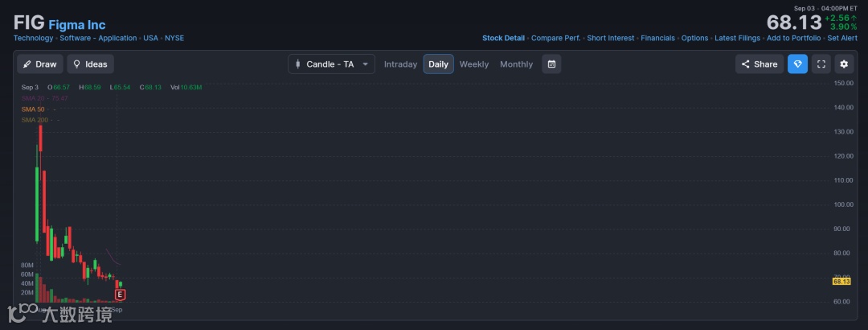This screenshot has height=330, width=868.
Task: Switch to the Intraday timeframe
Action: pyautogui.click(x=400, y=64)
